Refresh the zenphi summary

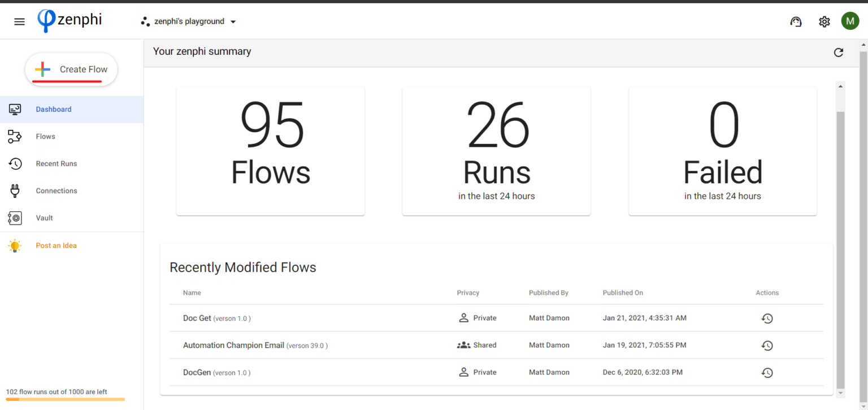[839, 52]
